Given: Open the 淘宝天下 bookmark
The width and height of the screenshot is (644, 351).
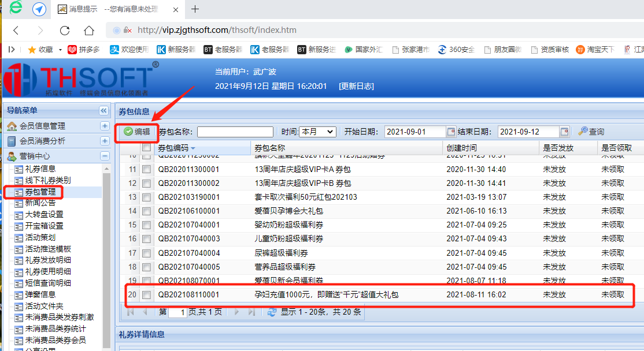Looking at the screenshot, I should (595, 50).
